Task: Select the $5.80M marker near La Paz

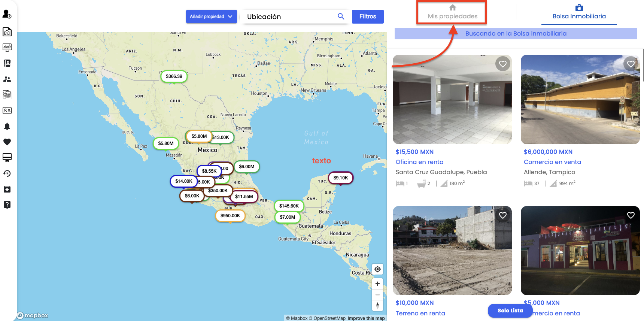Action: [166, 143]
